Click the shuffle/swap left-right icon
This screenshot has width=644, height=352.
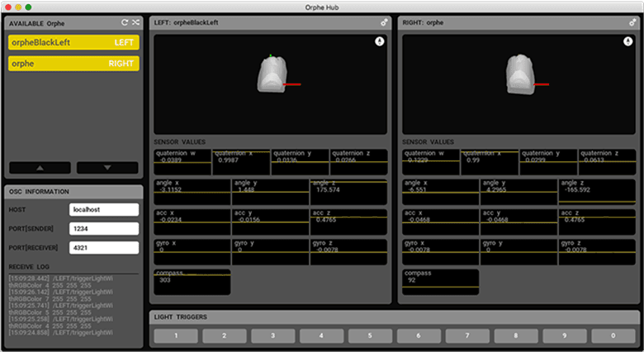click(135, 22)
